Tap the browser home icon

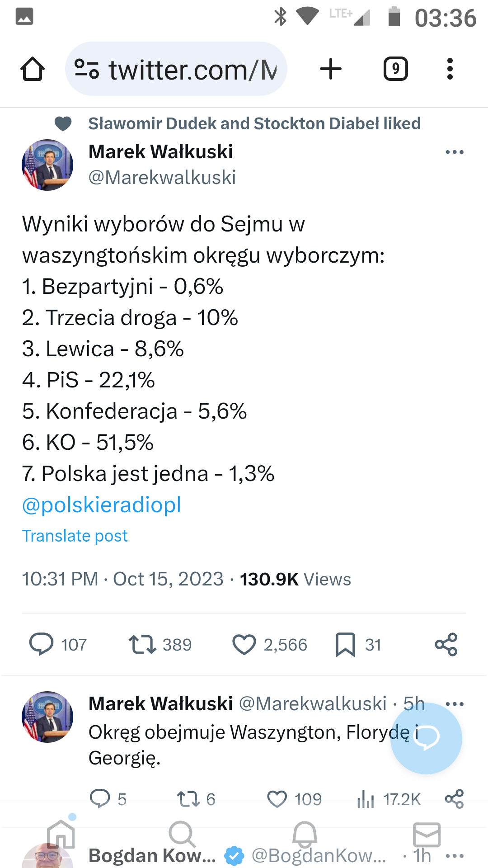point(33,69)
